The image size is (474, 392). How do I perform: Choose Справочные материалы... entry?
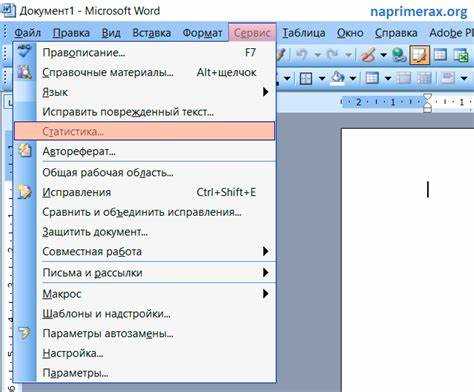tap(144, 72)
